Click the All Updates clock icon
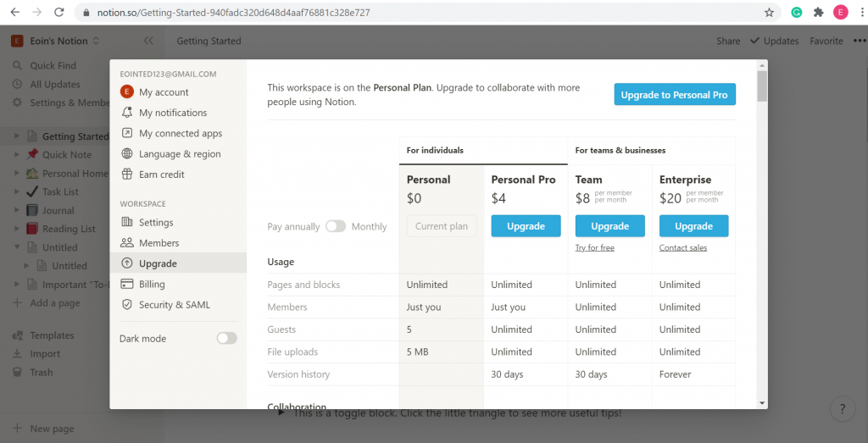This screenshot has width=868, height=443. [x=18, y=84]
